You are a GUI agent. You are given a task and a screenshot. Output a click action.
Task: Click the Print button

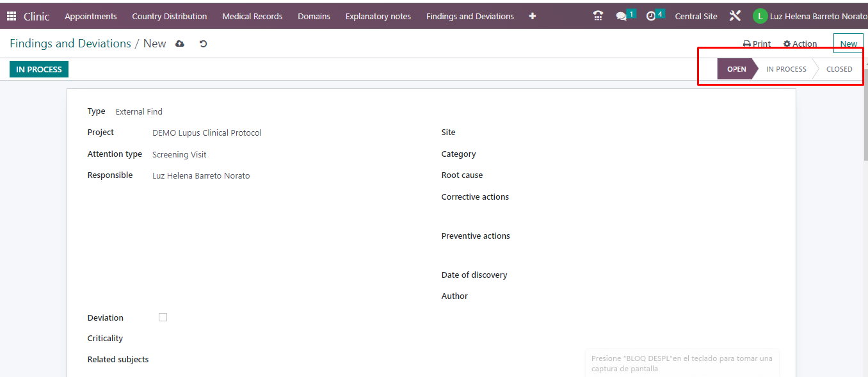click(x=757, y=44)
